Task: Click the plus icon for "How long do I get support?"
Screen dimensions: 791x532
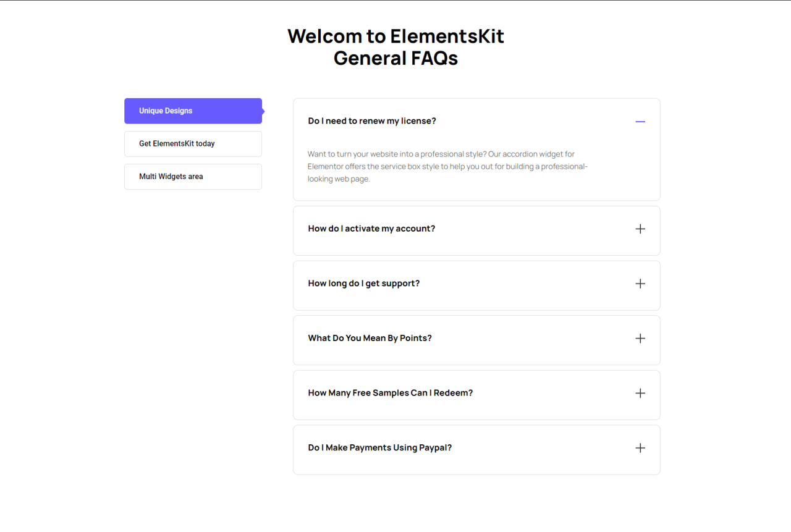Action: [x=640, y=284]
